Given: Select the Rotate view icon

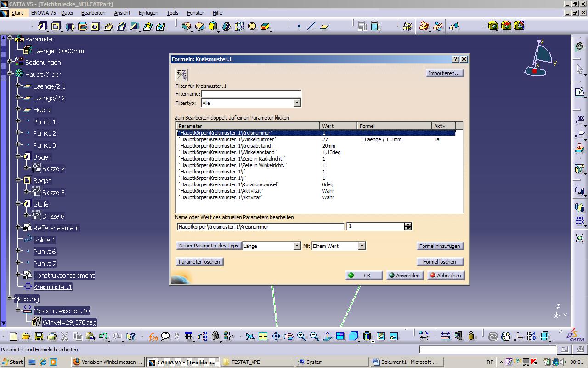Looking at the screenshot, I should [288, 336].
